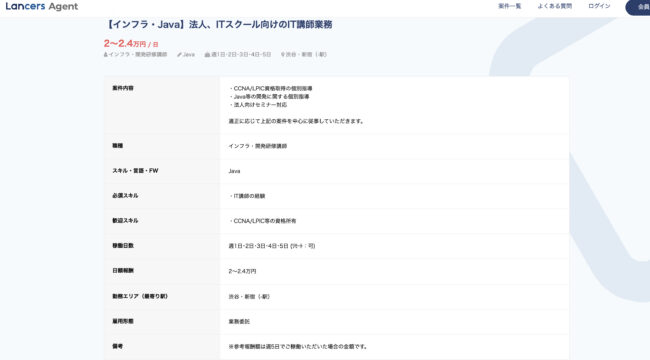Click the スキル・言語・FW row label
Screen dimensions: 650x360
135,170
